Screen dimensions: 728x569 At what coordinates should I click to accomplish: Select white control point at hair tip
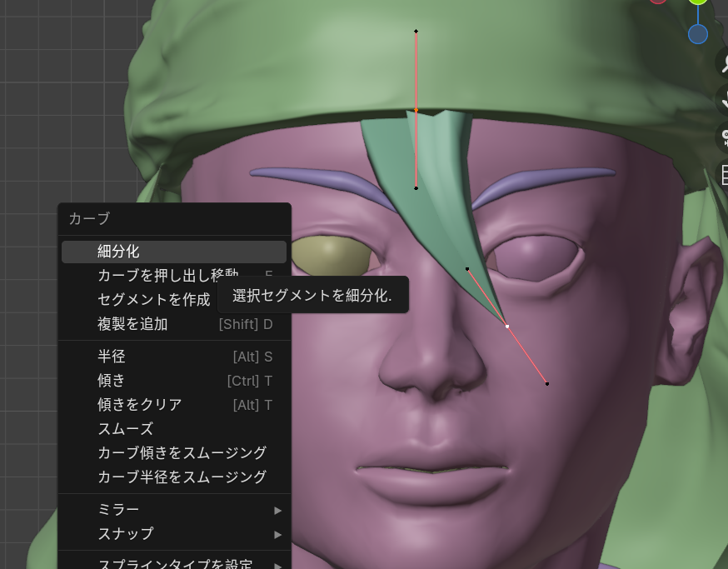pos(507,327)
